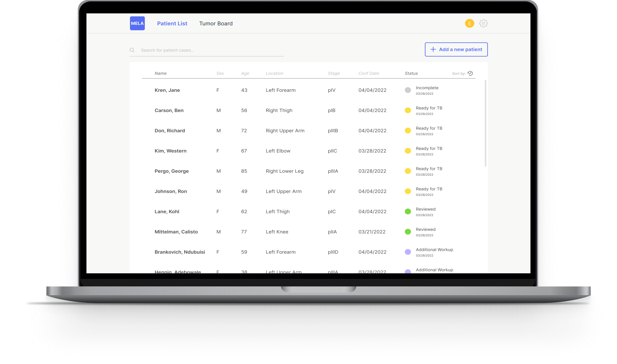Screen dimensions: 617x364
Task: Open patient record Don, Richard
Action: click(x=170, y=131)
